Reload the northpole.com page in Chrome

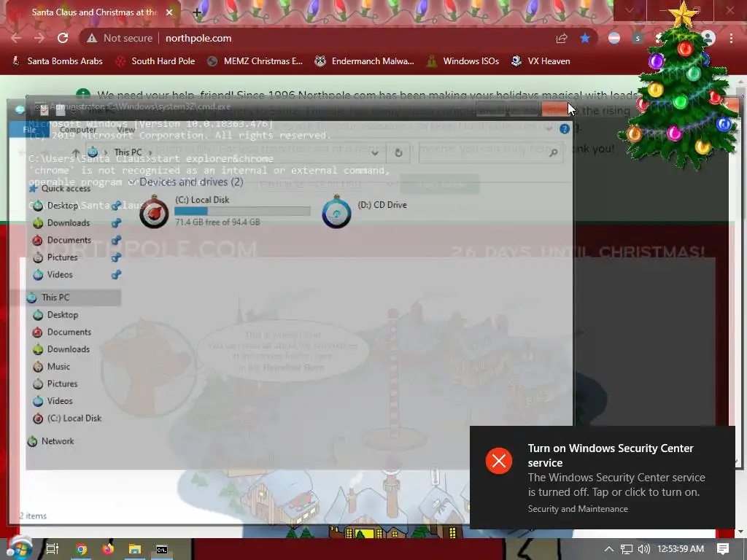tap(63, 38)
